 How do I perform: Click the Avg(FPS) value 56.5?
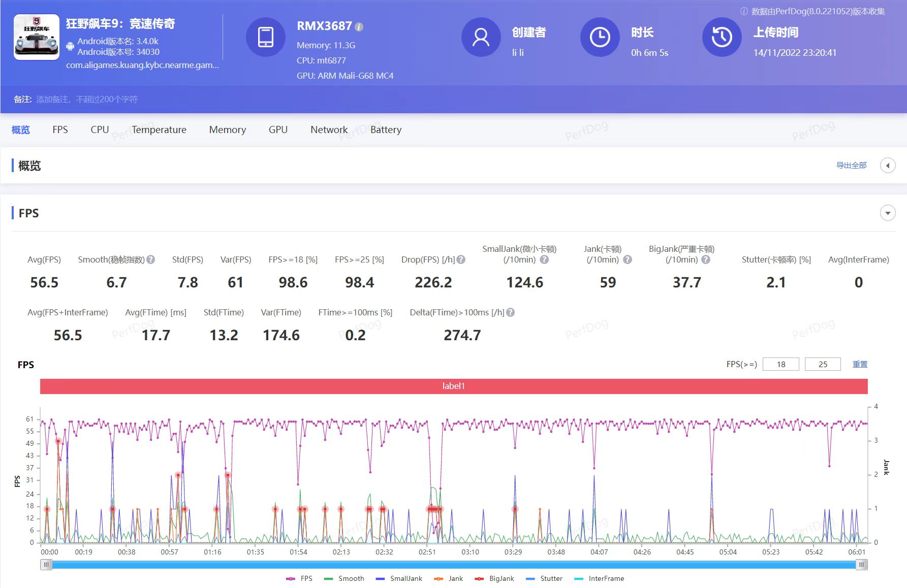[x=44, y=282]
